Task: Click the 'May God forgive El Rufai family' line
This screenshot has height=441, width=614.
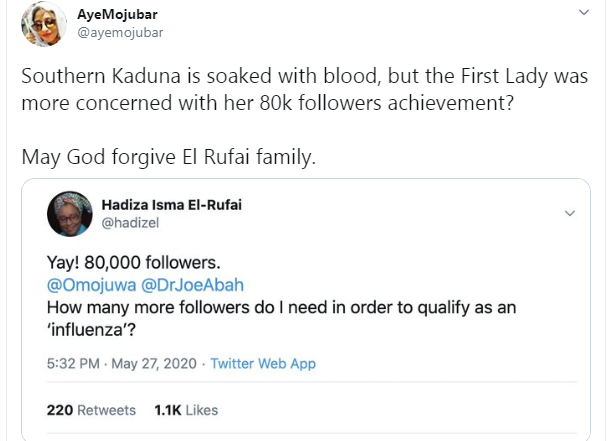Action: [168, 158]
